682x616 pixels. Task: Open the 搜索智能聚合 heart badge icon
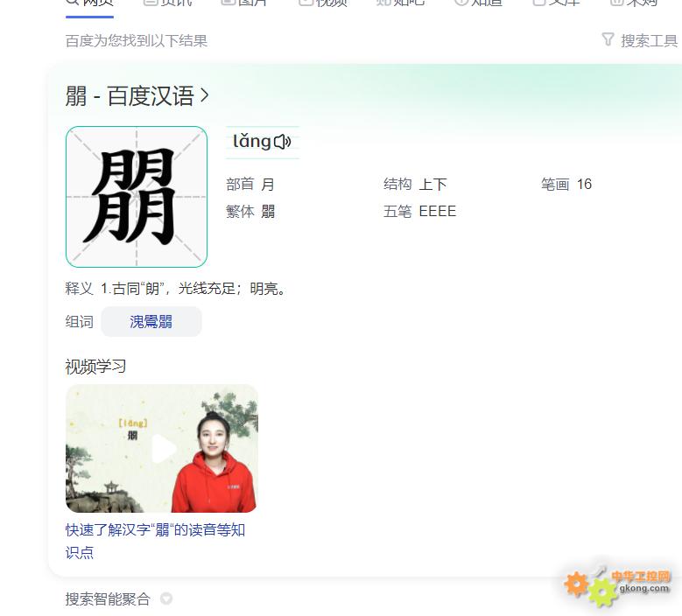165,598
